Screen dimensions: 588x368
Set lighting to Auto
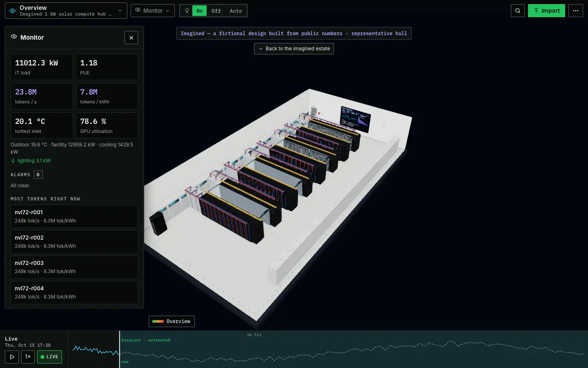(236, 11)
